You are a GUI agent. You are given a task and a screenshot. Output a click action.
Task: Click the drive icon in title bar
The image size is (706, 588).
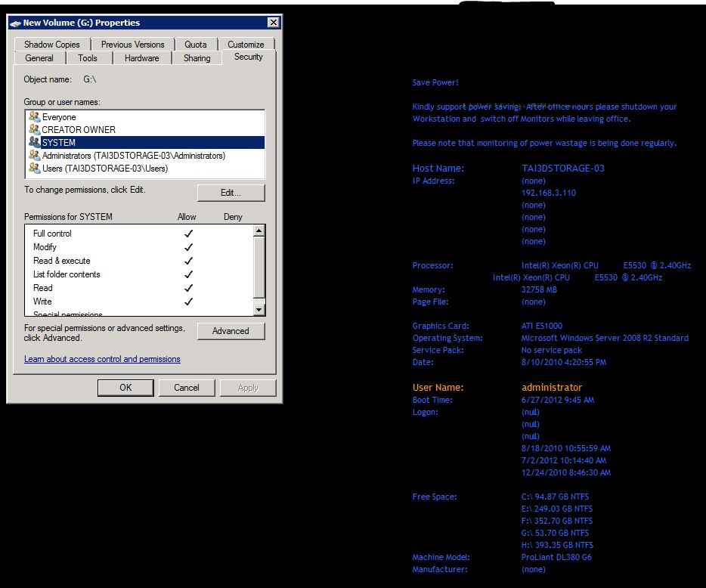pos(15,23)
